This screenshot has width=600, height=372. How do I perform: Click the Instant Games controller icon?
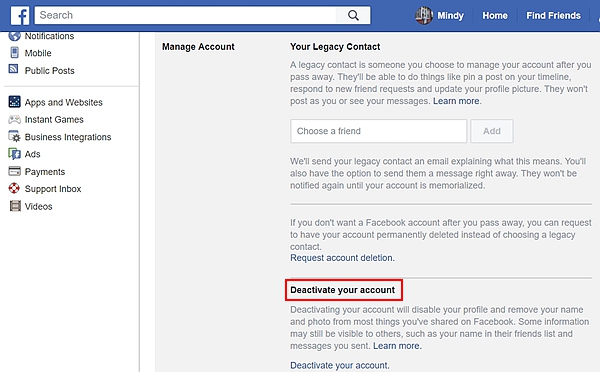click(x=15, y=119)
